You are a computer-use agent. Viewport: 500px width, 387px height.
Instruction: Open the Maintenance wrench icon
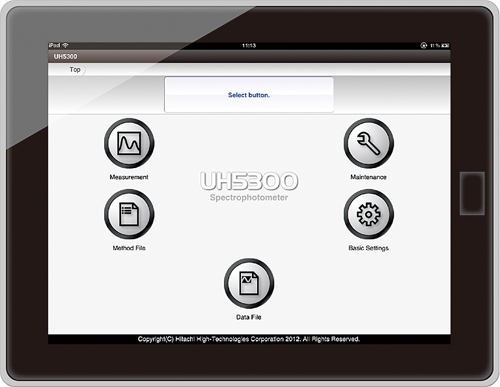click(x=369, y=143)
